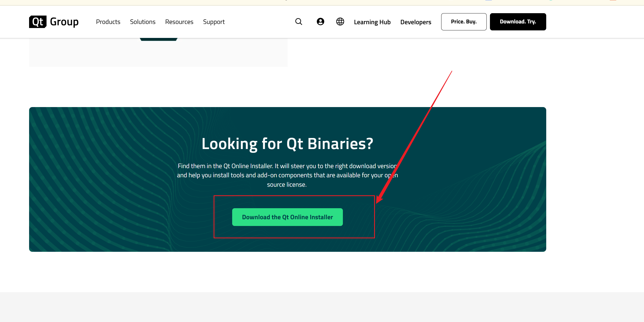Go to the Learning Hub link
This screenshot has width=644, height=322.
(x=372, y=22)
